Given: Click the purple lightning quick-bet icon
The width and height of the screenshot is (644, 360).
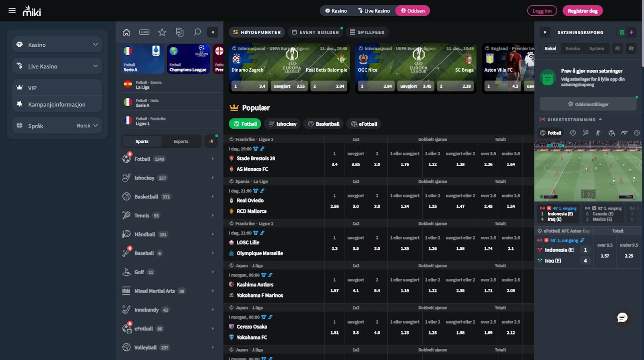Looking at the screenshot, I should (x=631, y=32).
